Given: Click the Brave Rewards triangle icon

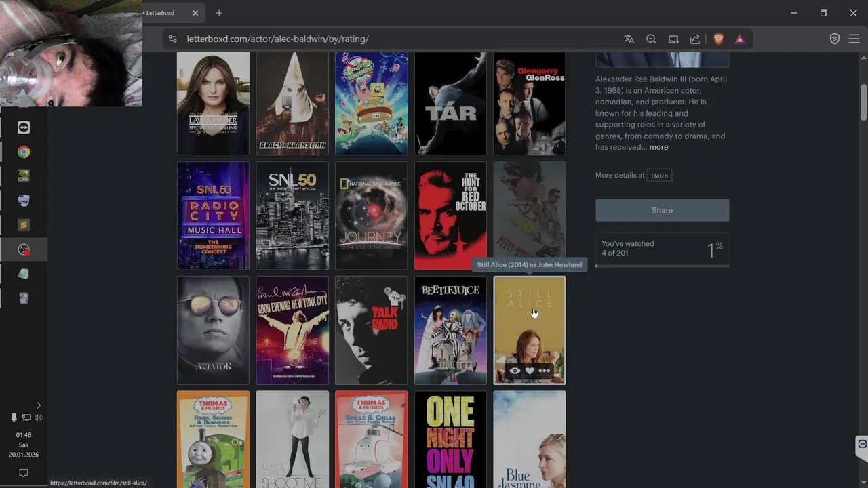Looking at the screenshot, I should click(x=740, y=39).
